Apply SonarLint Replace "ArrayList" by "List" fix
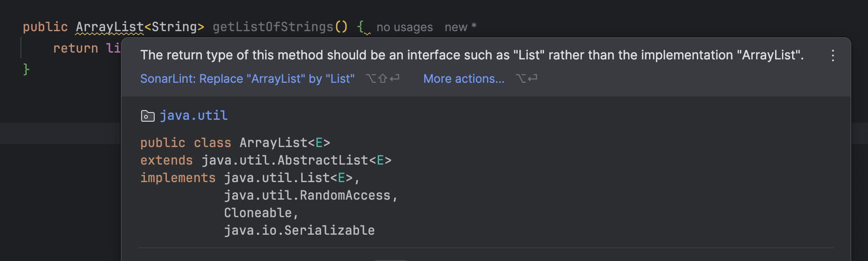 pos(247,79)
